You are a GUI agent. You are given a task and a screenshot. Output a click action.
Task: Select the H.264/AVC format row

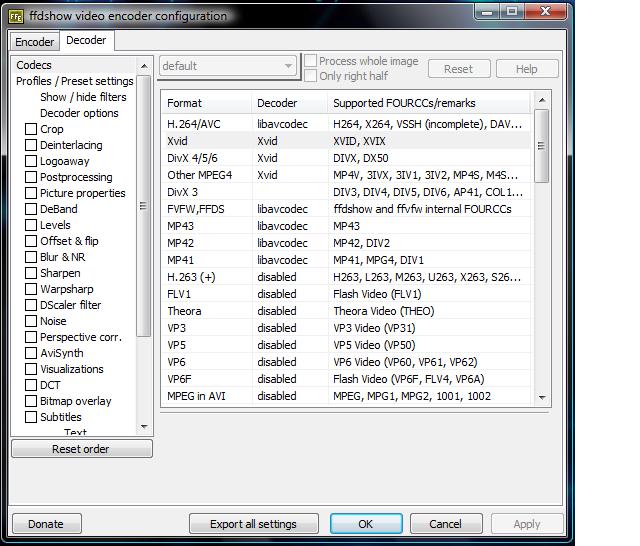346,124
